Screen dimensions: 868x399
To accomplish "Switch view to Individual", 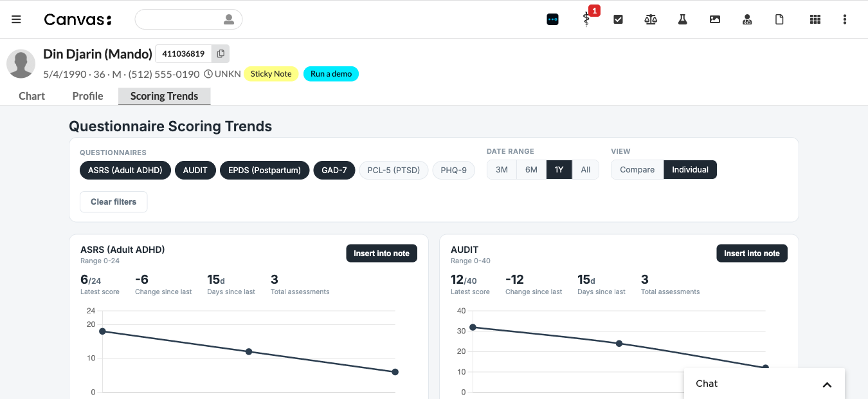I will 691,170.
